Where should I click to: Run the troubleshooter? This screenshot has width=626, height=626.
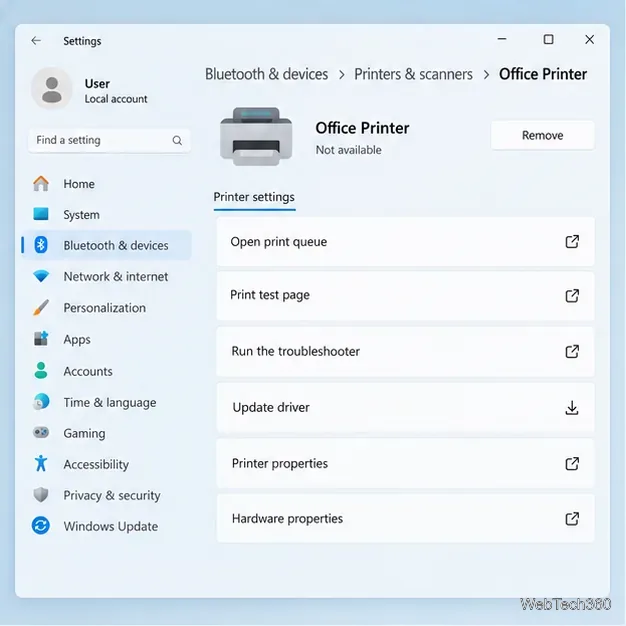405,352
